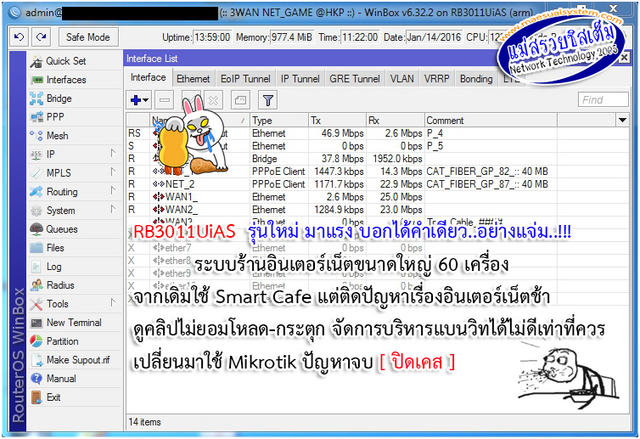640x439 pixels.
Task: Click the Filter funnel button
Action: (268, 100)
